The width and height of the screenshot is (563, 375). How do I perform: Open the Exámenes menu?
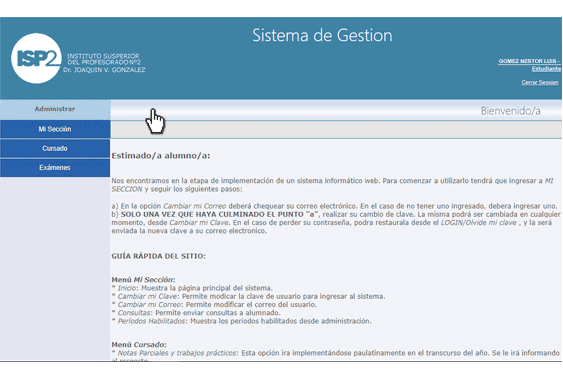click(55, 168)
